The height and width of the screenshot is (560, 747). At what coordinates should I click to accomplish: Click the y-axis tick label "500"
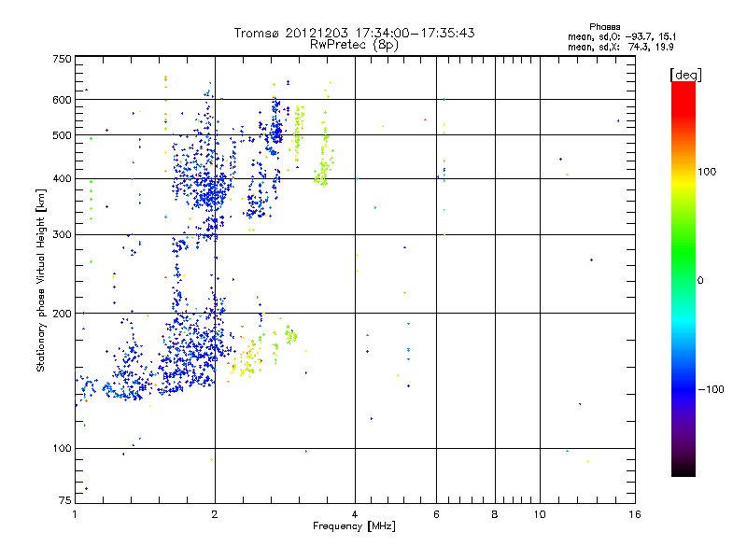62,135
